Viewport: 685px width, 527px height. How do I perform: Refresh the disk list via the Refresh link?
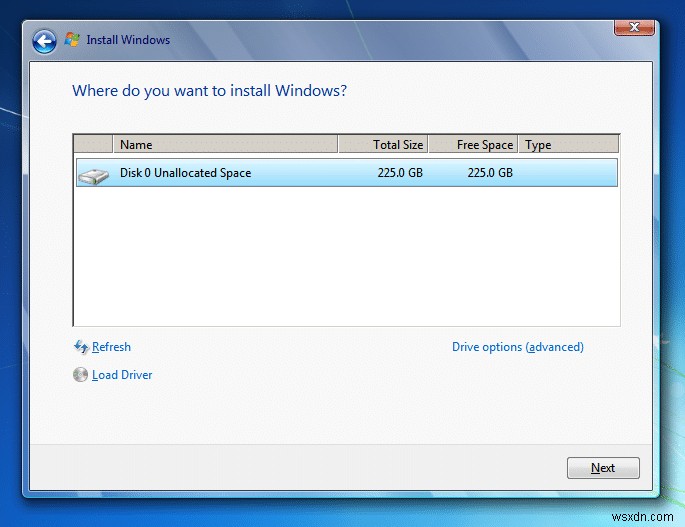pos(111,347)
